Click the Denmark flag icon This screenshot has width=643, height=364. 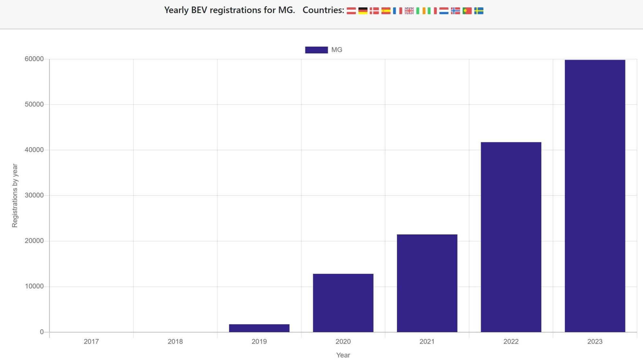coord(374,11)
